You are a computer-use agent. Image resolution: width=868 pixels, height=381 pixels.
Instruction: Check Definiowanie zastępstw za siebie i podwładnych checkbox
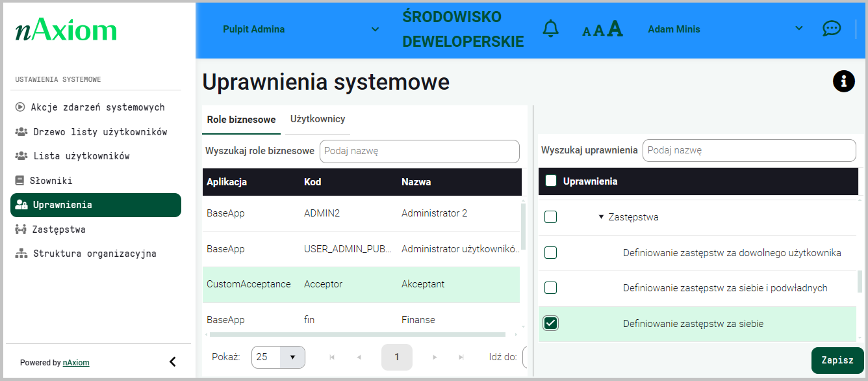[x=550, y=287]
